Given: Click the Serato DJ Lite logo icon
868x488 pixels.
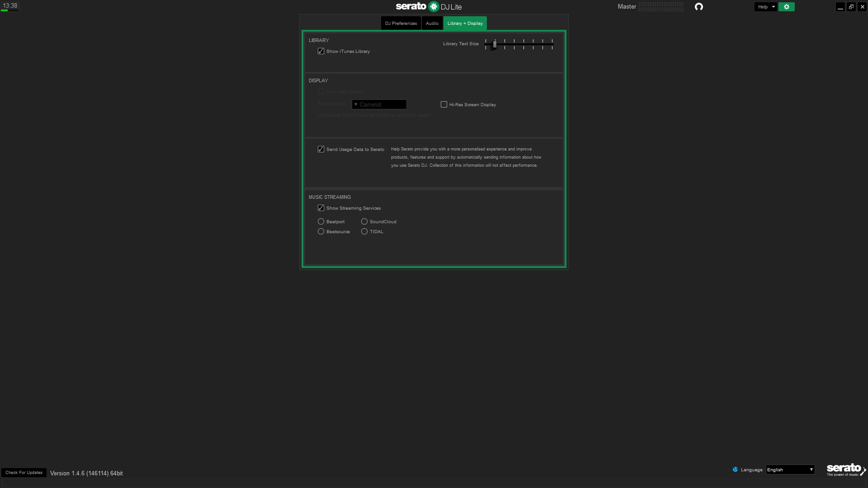Looking at the screenshot, I should click(434, 6).
